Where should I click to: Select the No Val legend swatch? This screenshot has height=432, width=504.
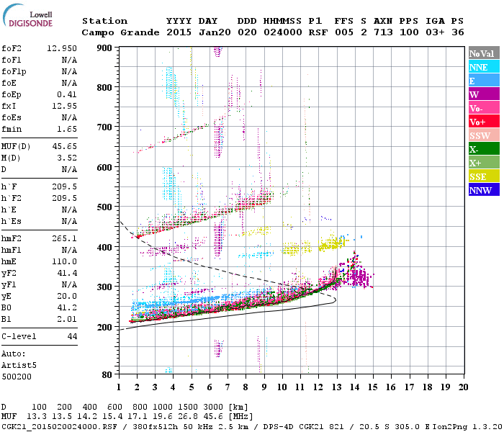pyautogui.click(x=484, y=53)
